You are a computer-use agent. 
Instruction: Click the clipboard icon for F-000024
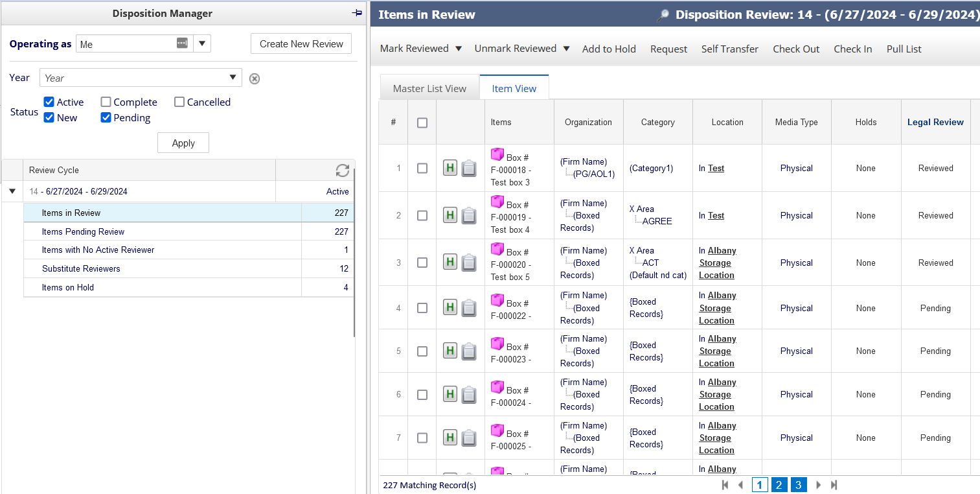[469, 394]
